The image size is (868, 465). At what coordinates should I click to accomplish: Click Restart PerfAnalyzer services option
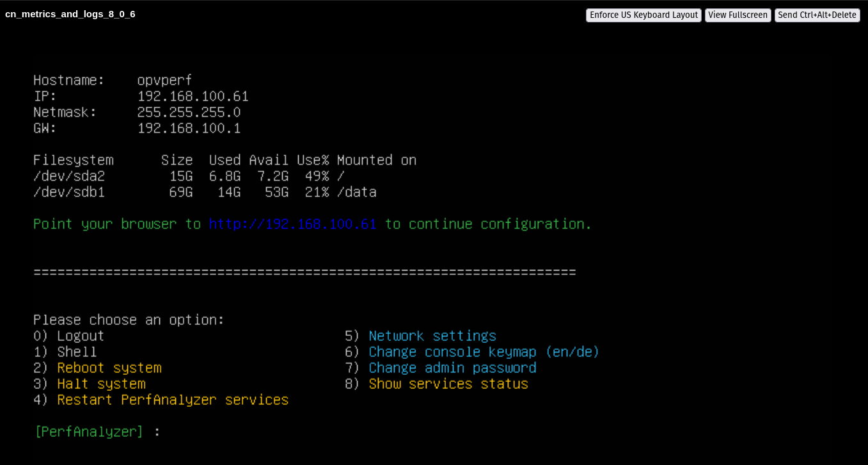tap(173, 400)
